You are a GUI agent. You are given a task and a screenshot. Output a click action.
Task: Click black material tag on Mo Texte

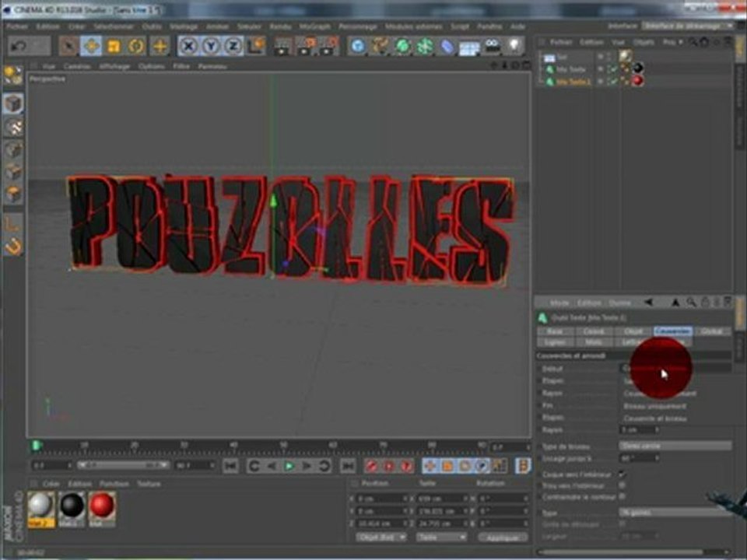(x=637, y=68)
